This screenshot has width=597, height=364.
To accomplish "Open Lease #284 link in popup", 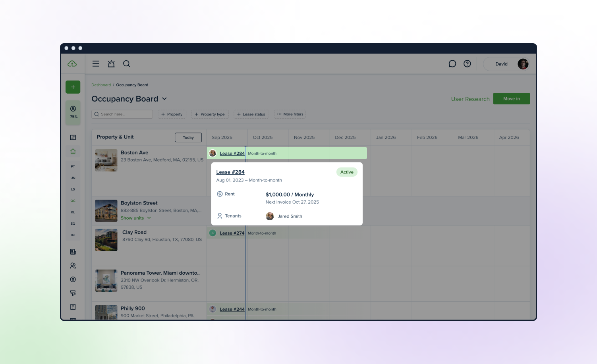I will (x=230, y=172).
